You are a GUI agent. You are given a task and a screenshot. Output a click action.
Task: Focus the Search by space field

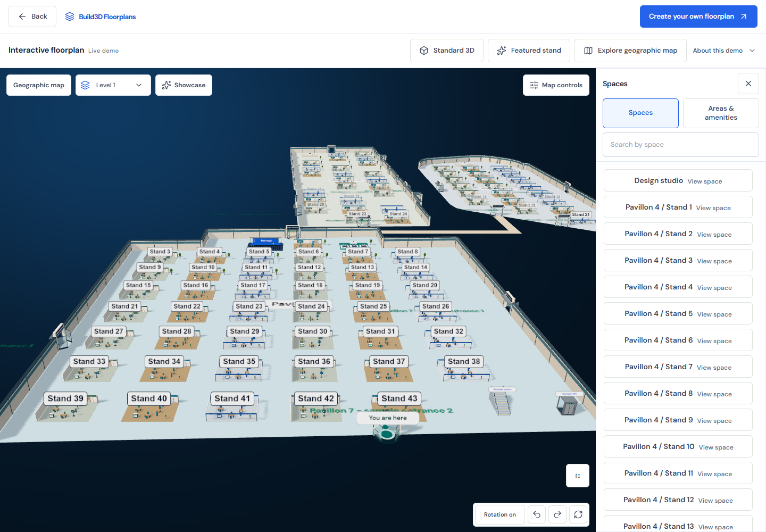681,145
